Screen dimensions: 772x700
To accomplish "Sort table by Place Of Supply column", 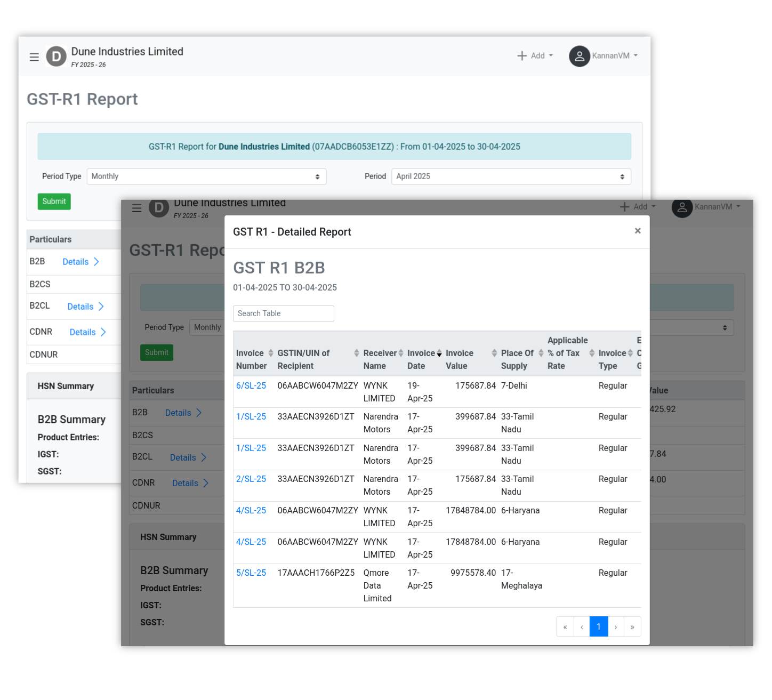I will tap(541, 353).
